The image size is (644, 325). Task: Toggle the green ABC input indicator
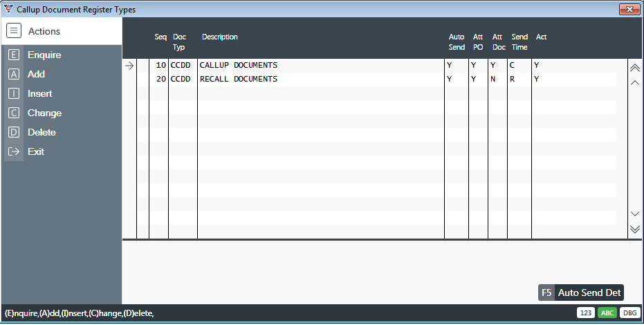pos(607,313)
